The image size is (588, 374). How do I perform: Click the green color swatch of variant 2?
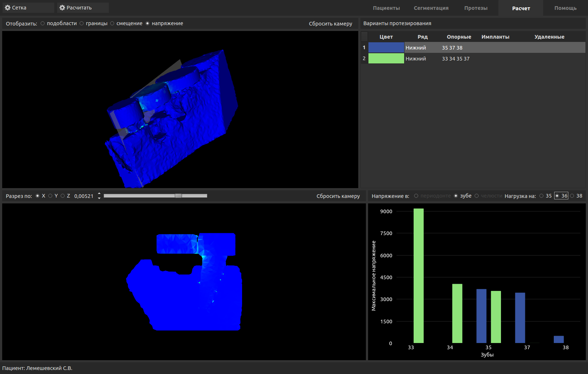pos(386,59)
